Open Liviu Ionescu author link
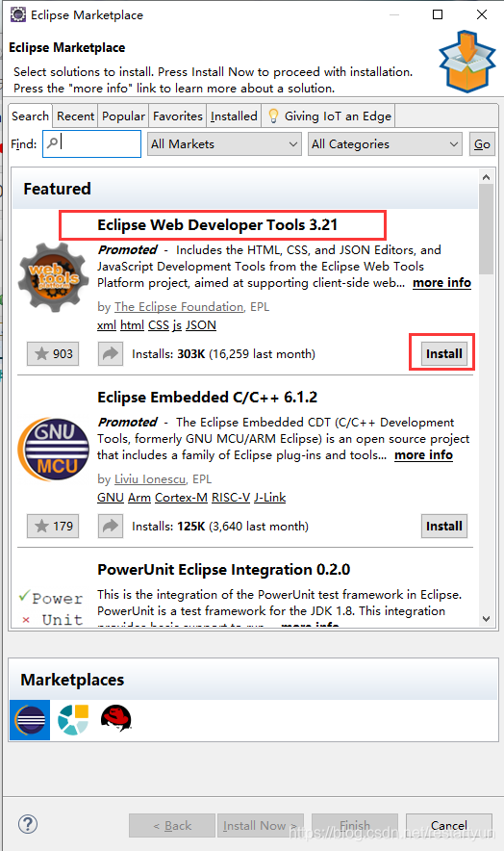 [150, 479]
